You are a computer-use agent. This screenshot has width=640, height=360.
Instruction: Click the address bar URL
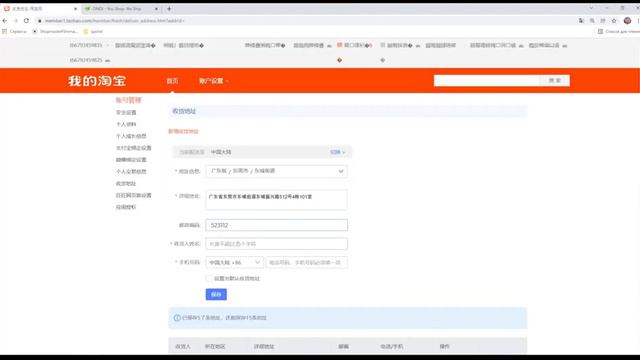[115, 20]
